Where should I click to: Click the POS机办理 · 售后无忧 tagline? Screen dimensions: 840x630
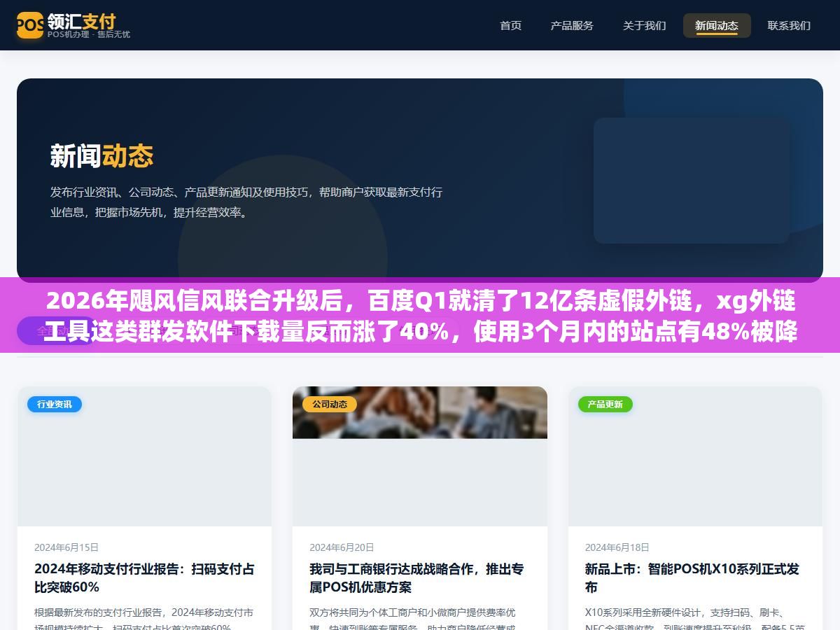pos(89,34)
